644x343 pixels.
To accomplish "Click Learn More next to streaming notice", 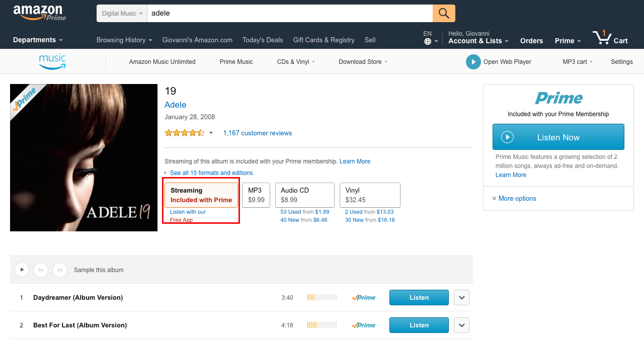I will [x=355, y=161].
